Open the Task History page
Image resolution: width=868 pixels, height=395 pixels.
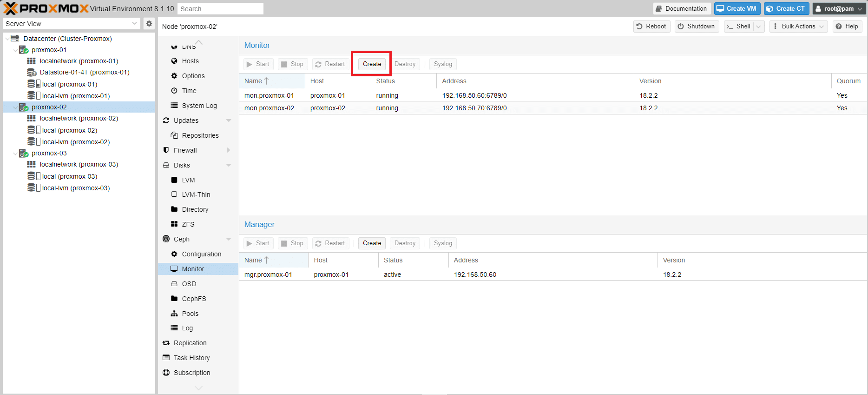198,358
